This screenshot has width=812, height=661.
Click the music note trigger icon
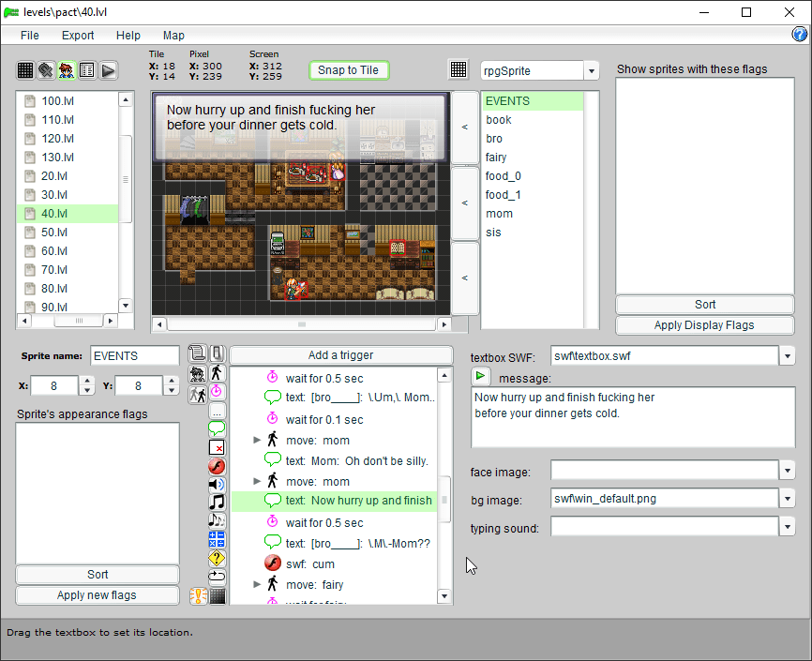pyautogui.click(x=217, y=503)
